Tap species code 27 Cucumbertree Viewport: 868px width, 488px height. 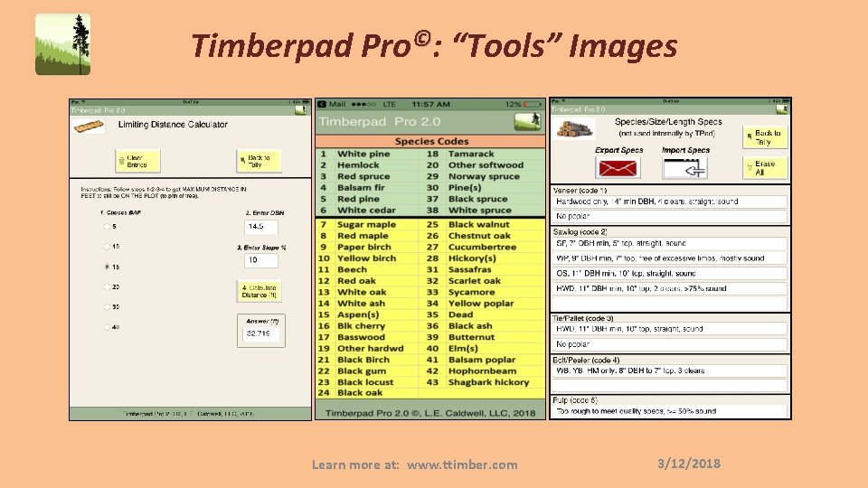point(482,248)
